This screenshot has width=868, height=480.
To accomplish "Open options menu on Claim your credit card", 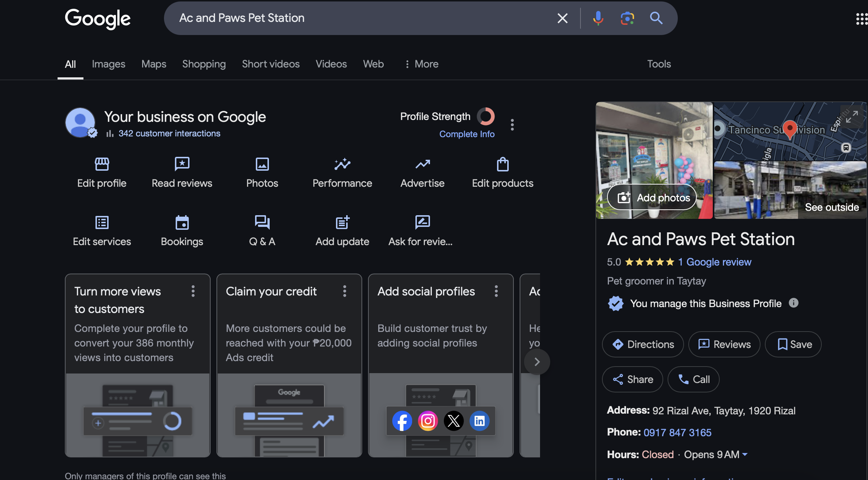I will (344, 291).
